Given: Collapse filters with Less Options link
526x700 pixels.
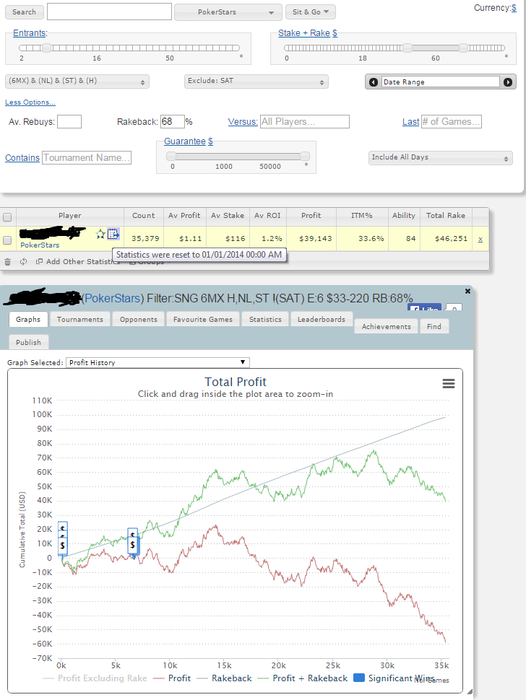Looking at the screenshot, I should pos(30,102).
